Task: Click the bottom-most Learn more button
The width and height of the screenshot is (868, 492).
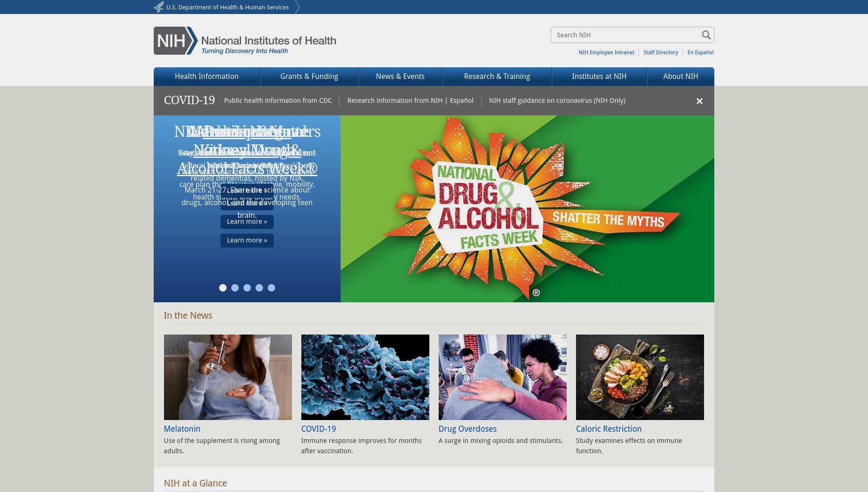Action: [247, 240]
